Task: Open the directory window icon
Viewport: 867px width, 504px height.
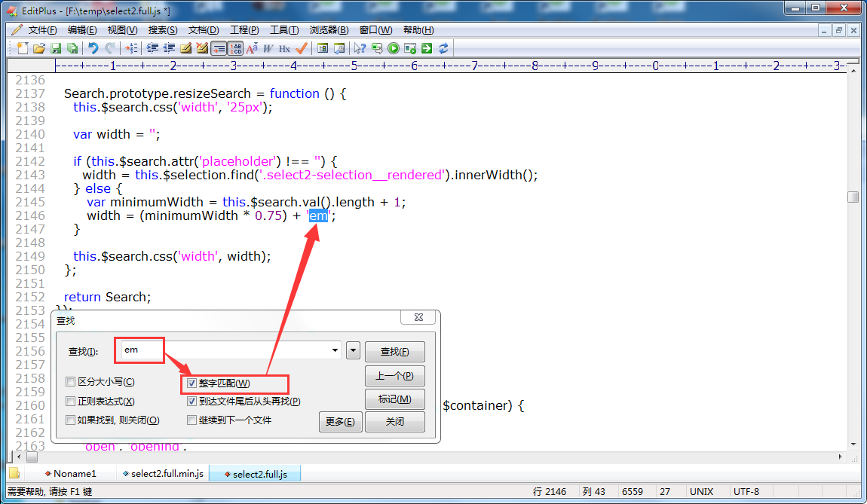Action: click(x=323, y=49)
